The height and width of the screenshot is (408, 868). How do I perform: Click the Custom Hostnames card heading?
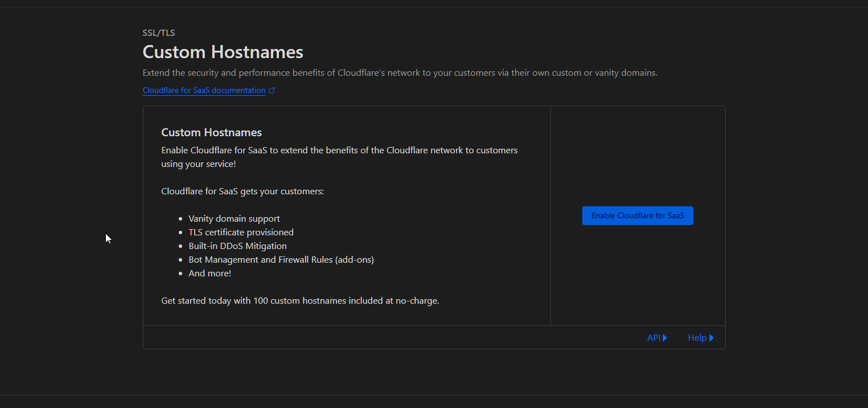(x=211, y=133)
